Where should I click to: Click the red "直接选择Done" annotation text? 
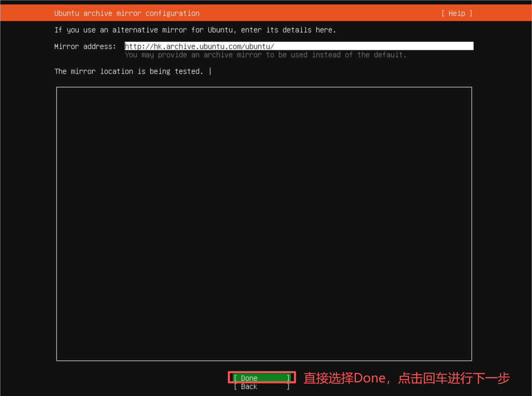pos(344,378)
